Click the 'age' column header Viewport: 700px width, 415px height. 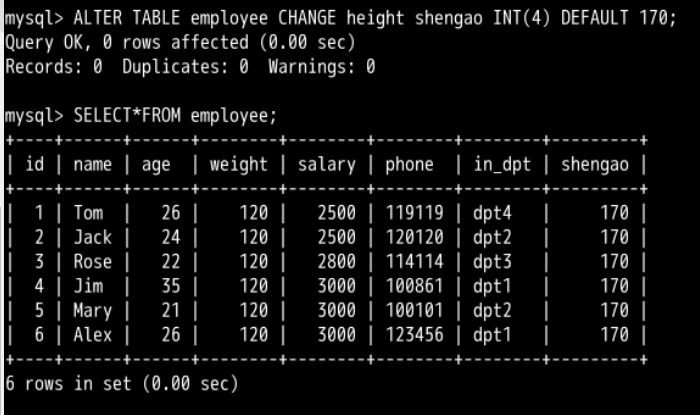156,165
